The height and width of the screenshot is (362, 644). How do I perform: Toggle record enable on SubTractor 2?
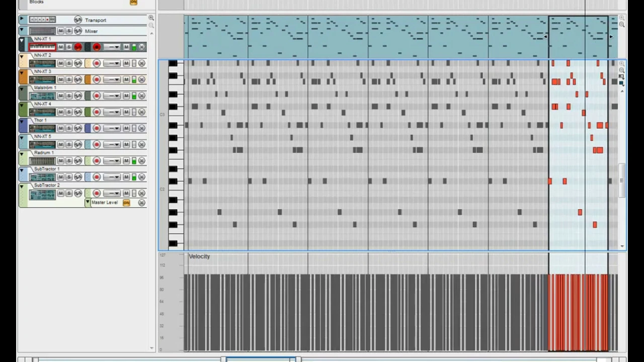pos(97,194)
